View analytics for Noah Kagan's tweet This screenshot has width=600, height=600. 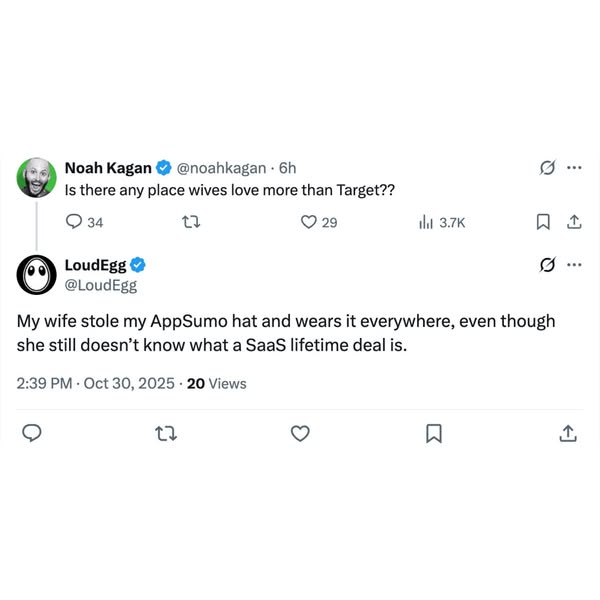coord(425,222)
